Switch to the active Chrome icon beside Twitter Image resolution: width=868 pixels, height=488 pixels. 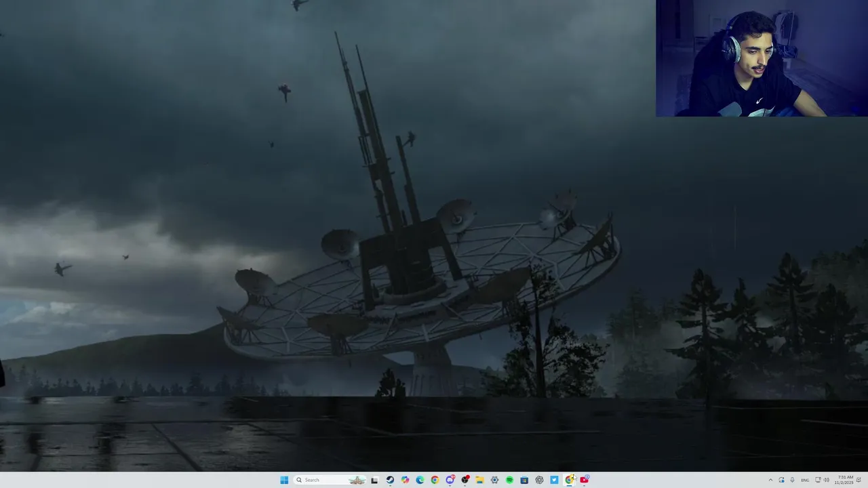[569, 480]
